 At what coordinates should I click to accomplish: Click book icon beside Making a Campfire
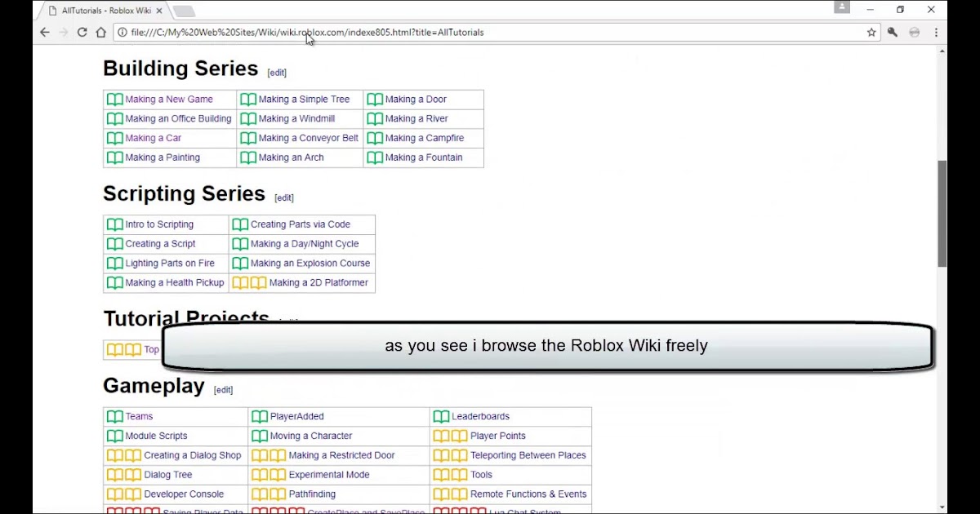[375, 139]
